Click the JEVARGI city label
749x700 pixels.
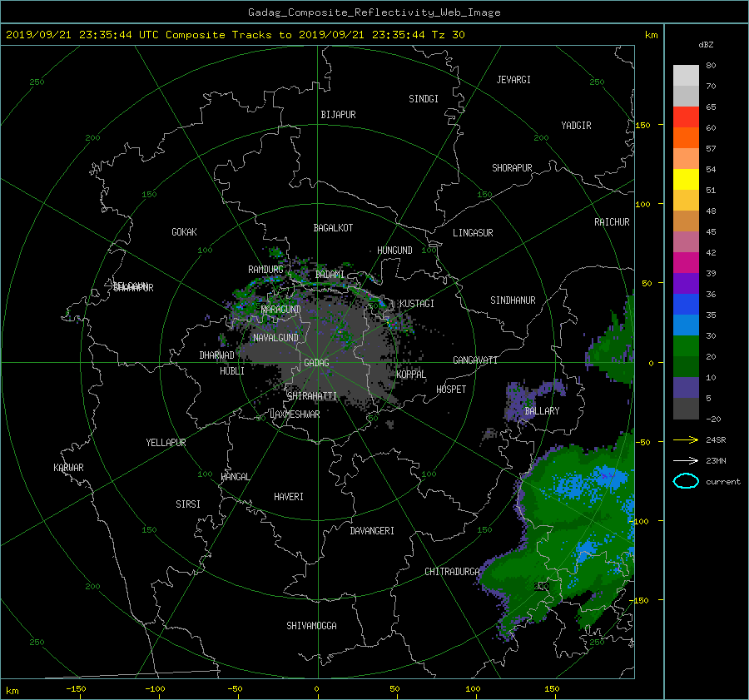point(513,80)
